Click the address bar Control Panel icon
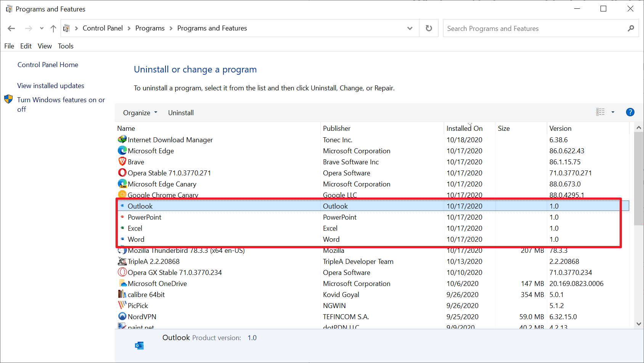This screenshot has height=363, width=644. coord(66,28)
